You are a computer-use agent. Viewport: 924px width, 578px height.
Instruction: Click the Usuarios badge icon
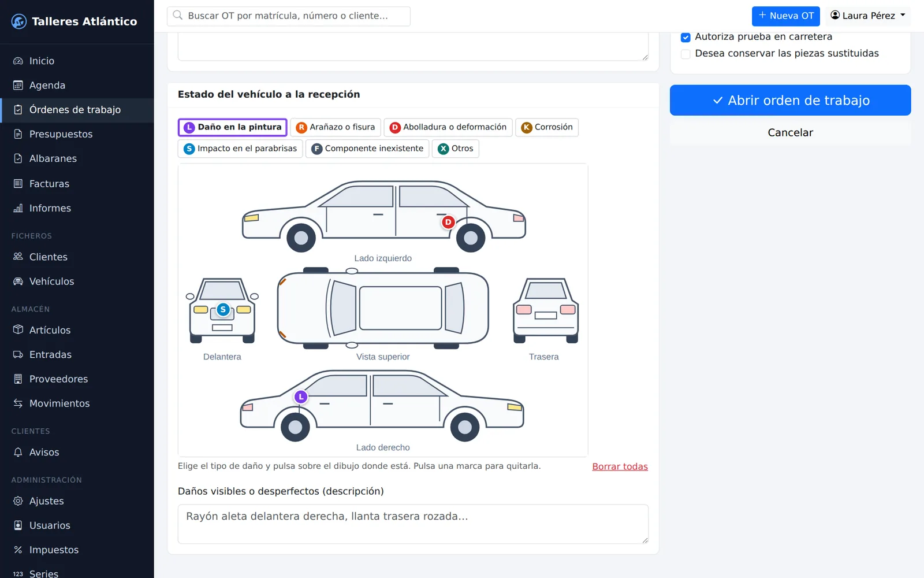click(x=18, y=525)
